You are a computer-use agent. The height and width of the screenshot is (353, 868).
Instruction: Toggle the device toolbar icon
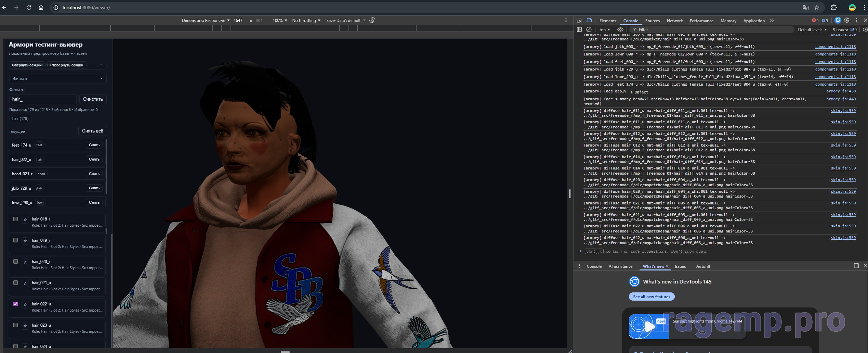[589, 21]
